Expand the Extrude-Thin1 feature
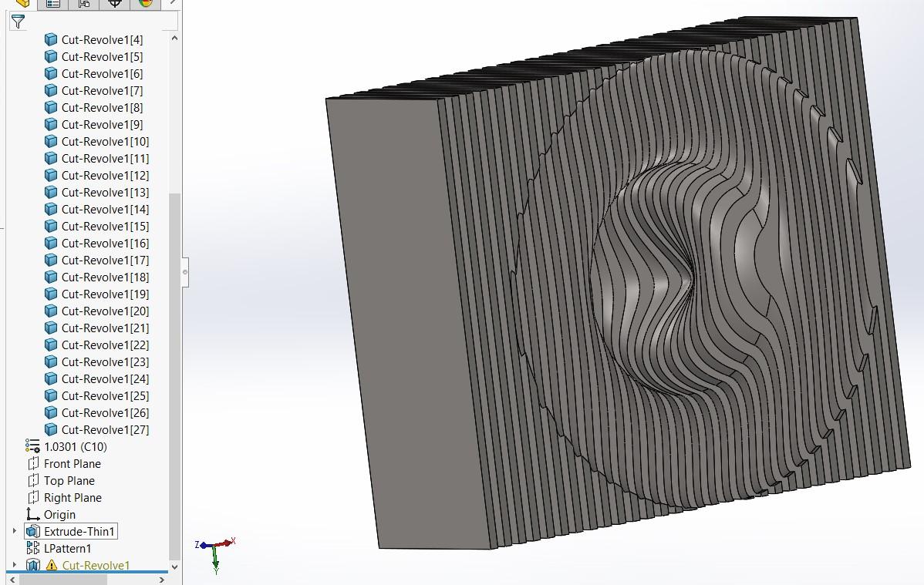 point(14,530)
